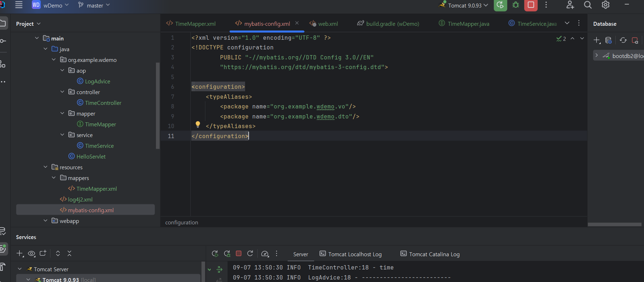Collapse the webapp folder

pyautogui.click(x=45, y=220)
